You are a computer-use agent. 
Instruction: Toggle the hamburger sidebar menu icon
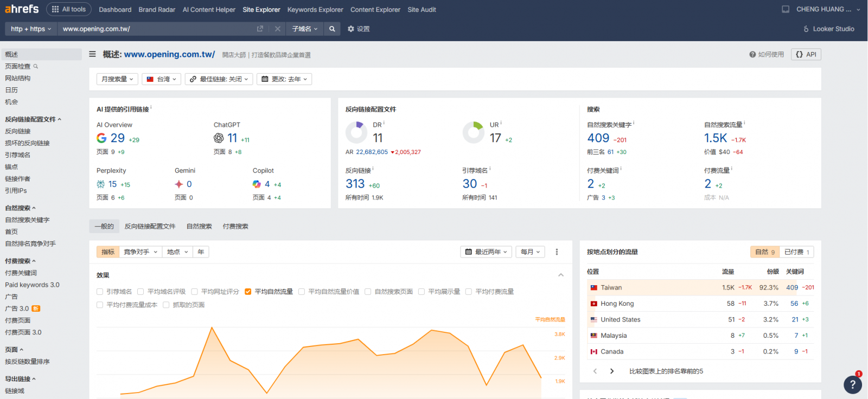click(93, 54)
